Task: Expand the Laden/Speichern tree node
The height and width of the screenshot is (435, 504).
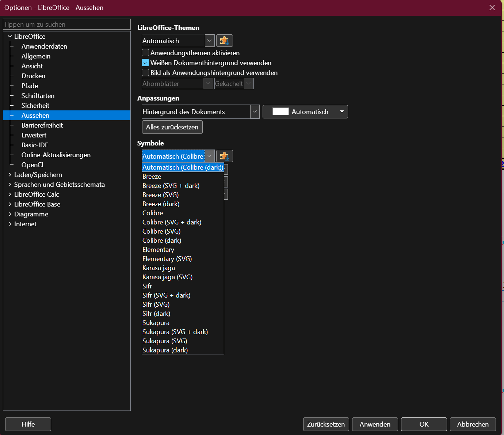Action: (x=10, y=175)
